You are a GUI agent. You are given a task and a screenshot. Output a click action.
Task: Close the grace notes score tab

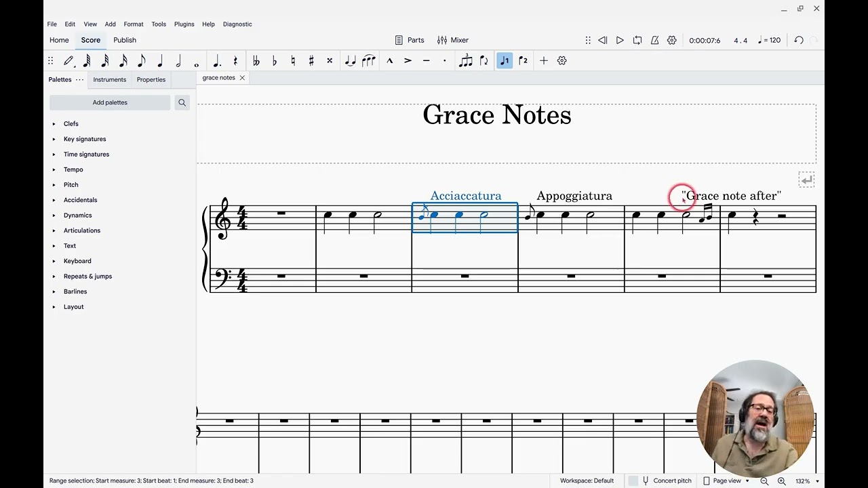coord(242,78)
